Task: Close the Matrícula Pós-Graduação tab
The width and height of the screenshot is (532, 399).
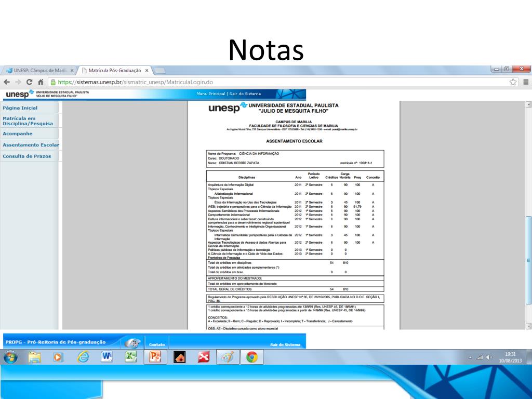Action: point(147,71)
